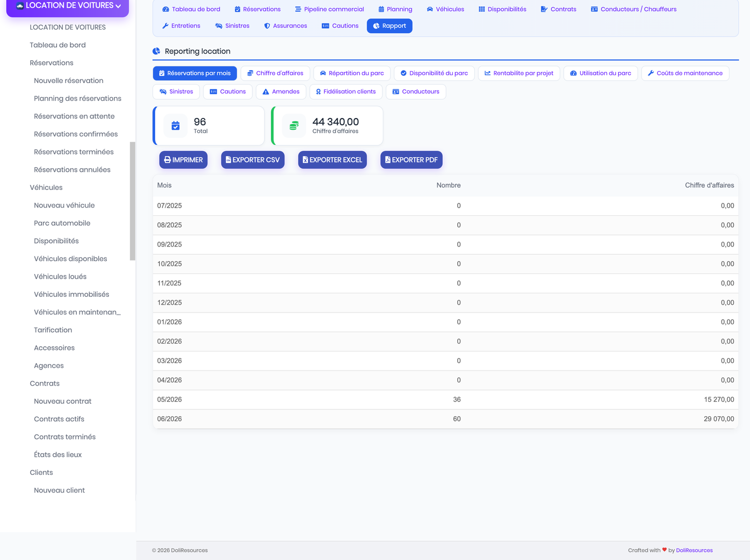The height and width of the screenshot is (560, 750).
Task: Switch to Disponibilité du parc report
Action: (434, 73)
